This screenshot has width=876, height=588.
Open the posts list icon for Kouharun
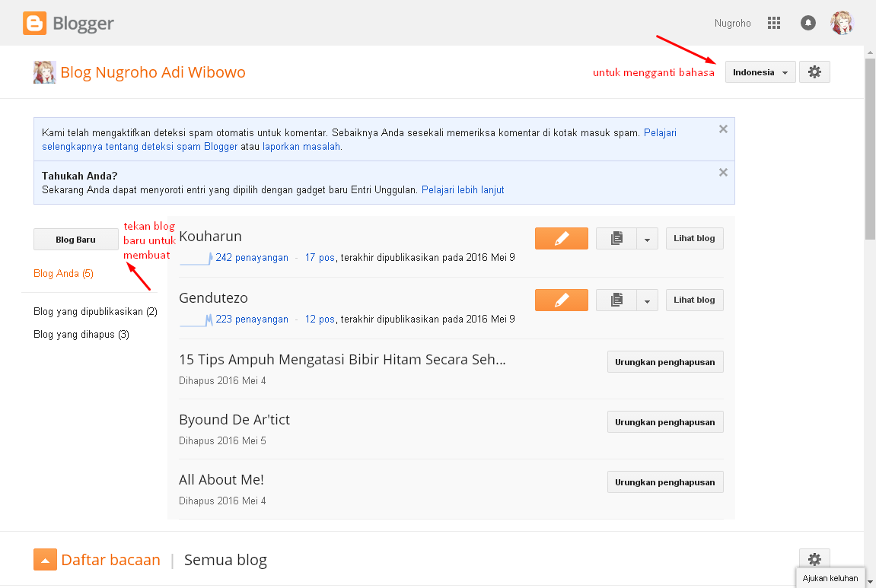click(x=616, y=238)
